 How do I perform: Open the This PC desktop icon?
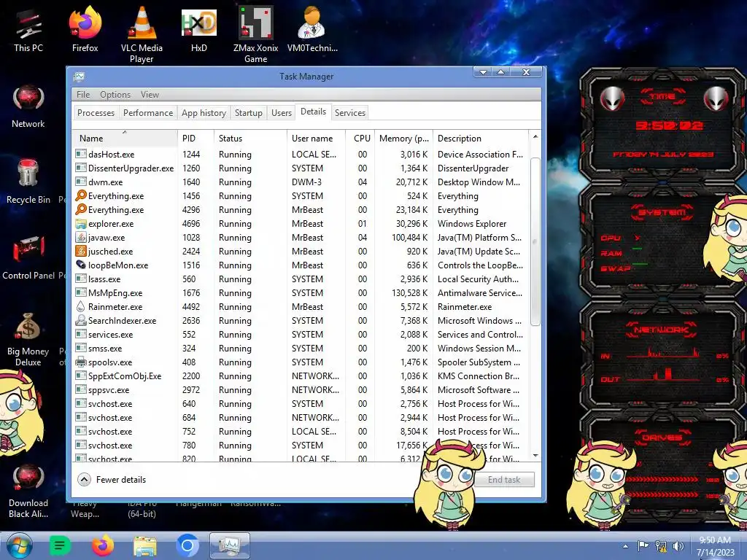(28, 29)
